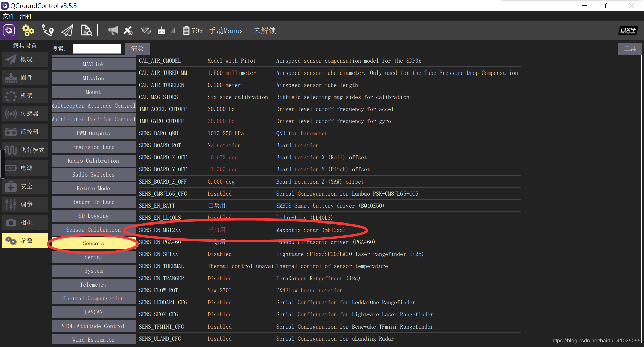Select the Precision Land group
Viewport: 644px width, 347px height.
[x=93, y=147]
